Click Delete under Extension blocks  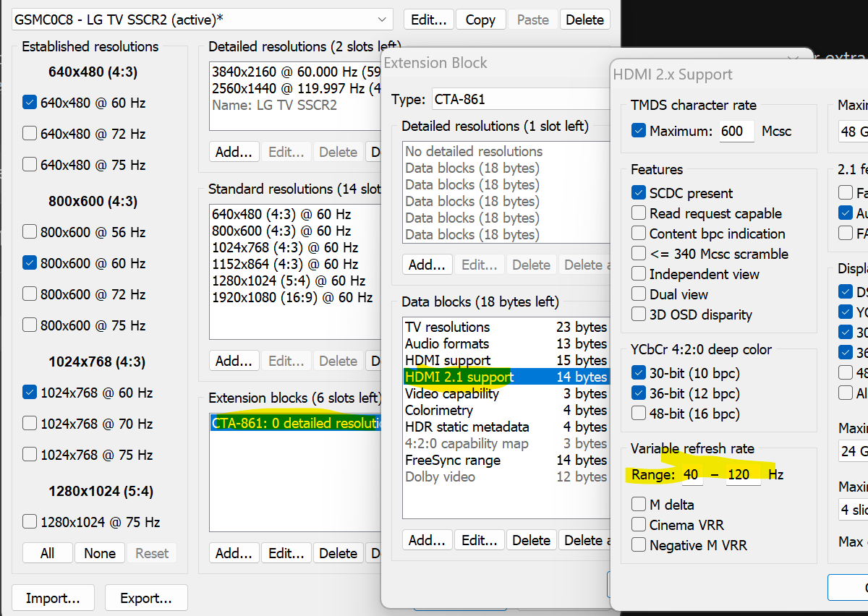pos(339,553)
